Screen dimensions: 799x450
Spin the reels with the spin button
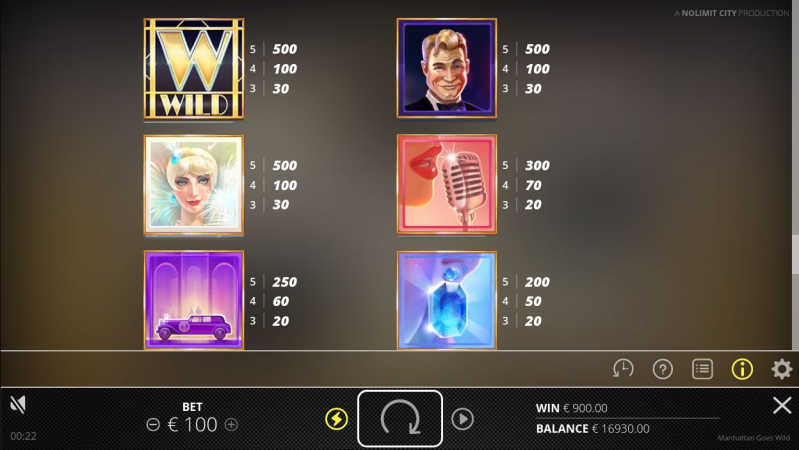400,418
